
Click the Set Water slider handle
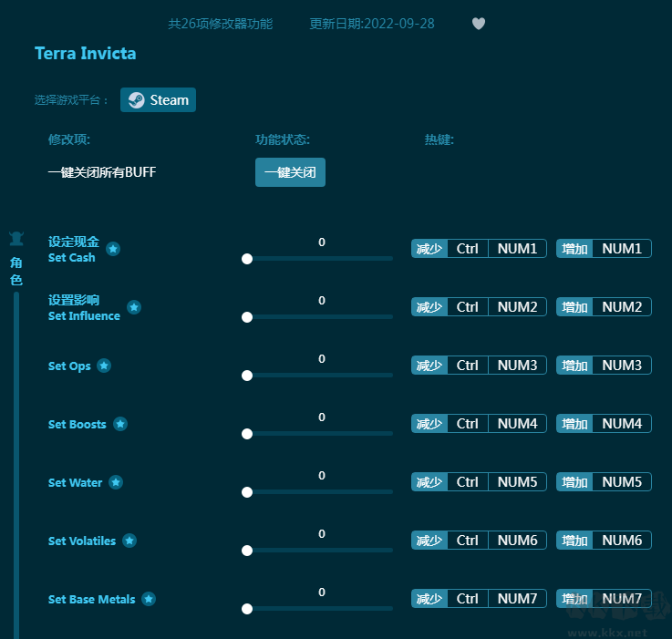coord(247,492)
